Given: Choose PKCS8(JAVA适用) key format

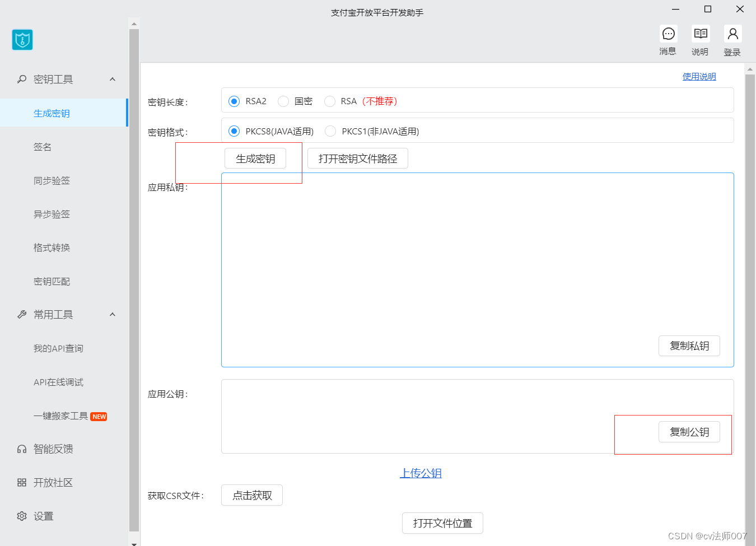Looking at the screenshot, I should point(234,131).
